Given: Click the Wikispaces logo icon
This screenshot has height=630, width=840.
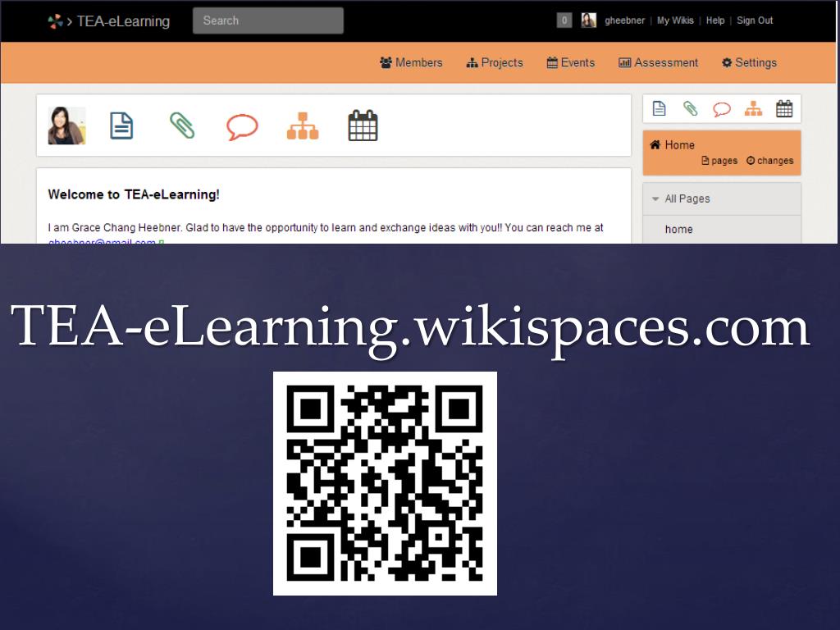Looking at the screenshot, I should click(x=55, y=21).
